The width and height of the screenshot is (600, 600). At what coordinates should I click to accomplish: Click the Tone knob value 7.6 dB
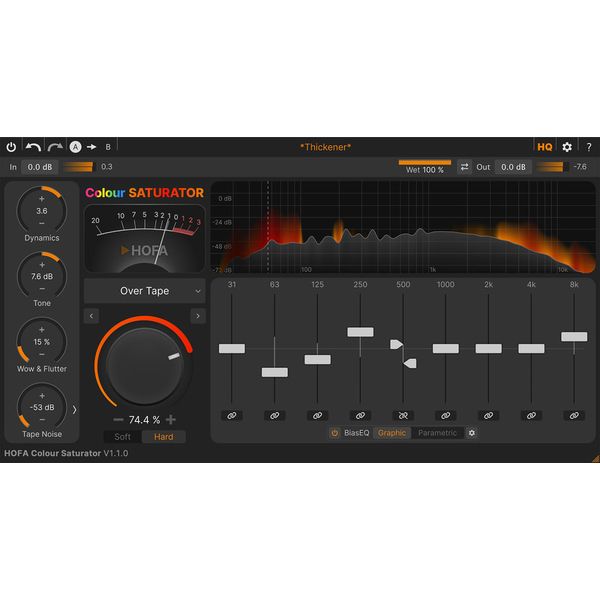pos(42,277)
